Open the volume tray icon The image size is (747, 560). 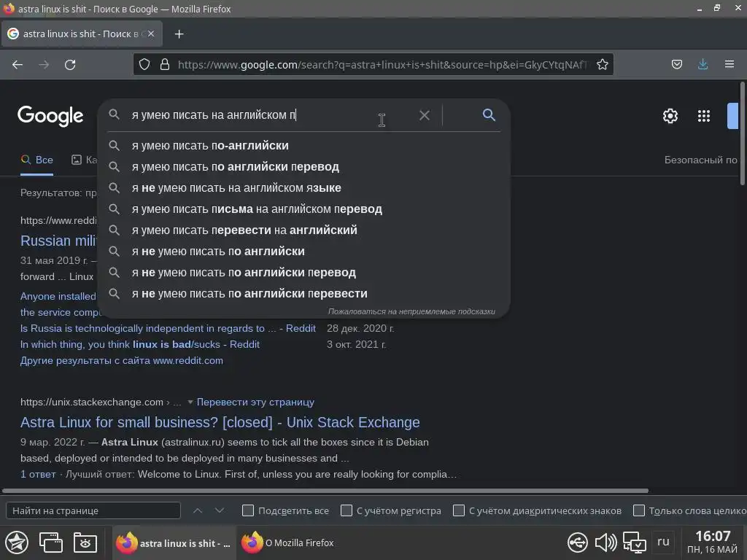coord(606,542)
